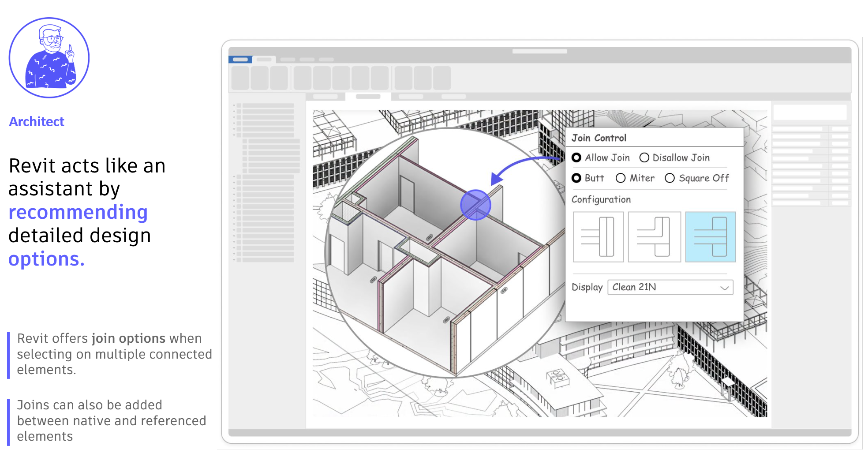The height and width of the screenshot is (472, 868).
Task: Click the Join Control panel title
Action: click(599, 138)
